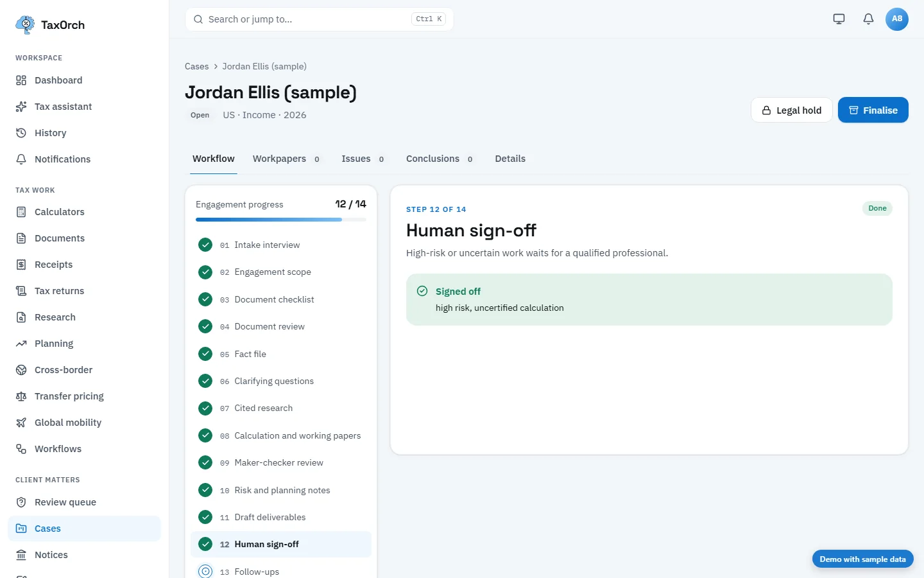Open step 09 Maker-checker review
The height and width of the screenshot is (578, 924).
click(x=281, y=462)
